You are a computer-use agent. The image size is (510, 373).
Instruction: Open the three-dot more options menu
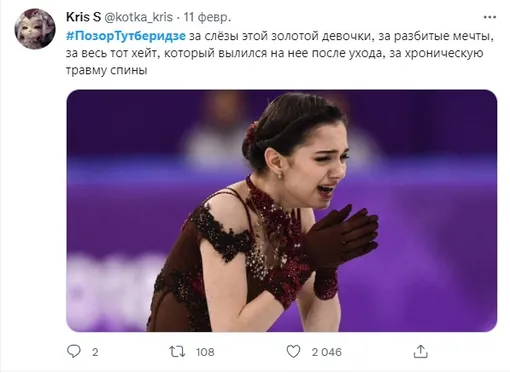point(489,17)
